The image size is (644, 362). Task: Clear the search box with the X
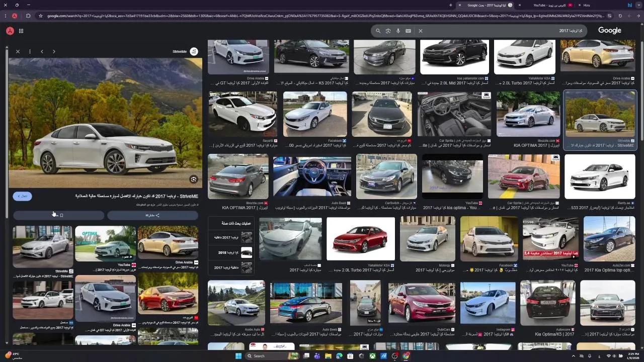coord(421,31)
